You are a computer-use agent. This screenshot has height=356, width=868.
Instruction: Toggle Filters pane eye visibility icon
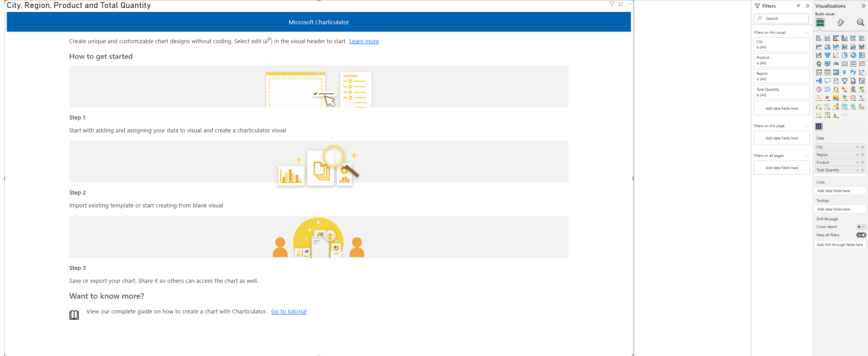coord(798,6)
